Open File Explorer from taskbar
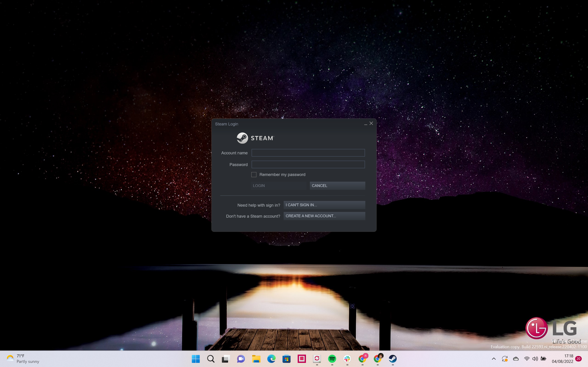The height and width of the screenshot is (367, 588). 256,359
